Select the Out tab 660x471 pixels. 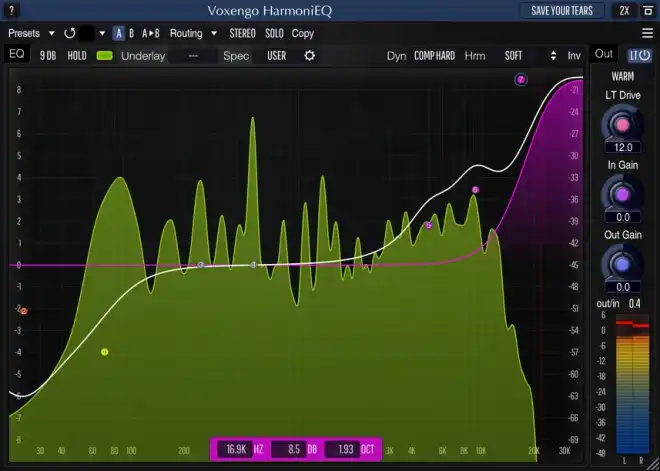[604, 54]
